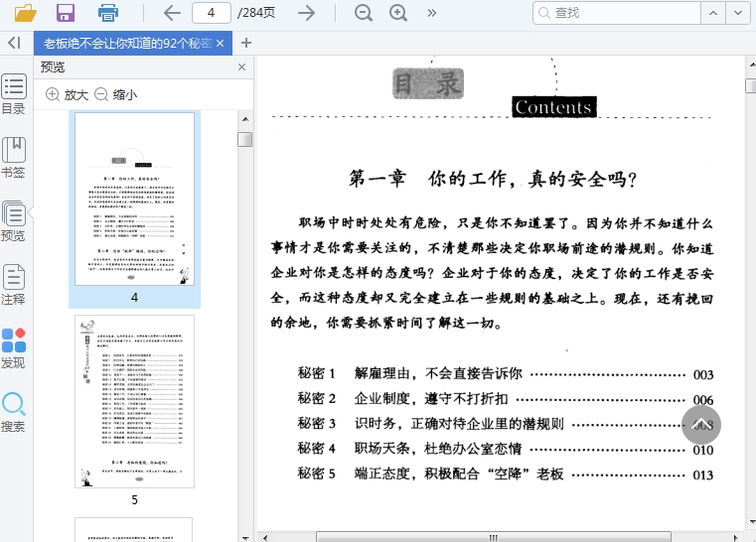This screenshot has height=542, width=756.
Task: Expand more toolbar options with the double chevron
Action: click(x=431, y=13)
